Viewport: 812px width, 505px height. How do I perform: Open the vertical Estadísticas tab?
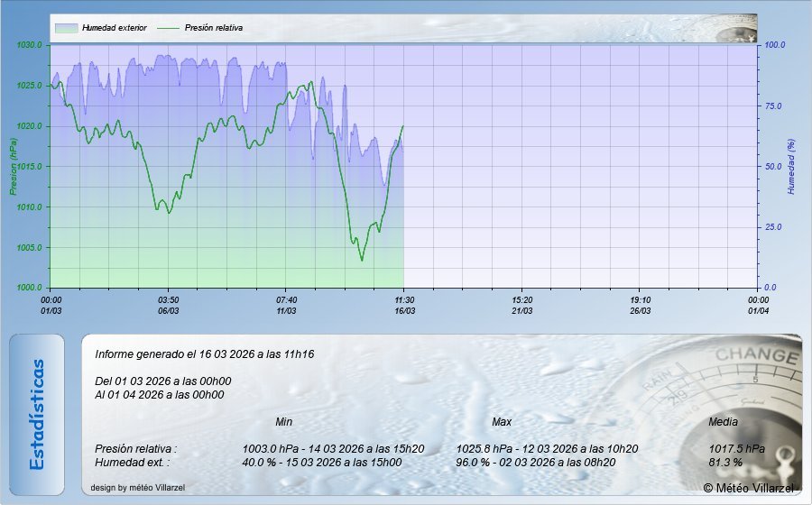point(37,414)
